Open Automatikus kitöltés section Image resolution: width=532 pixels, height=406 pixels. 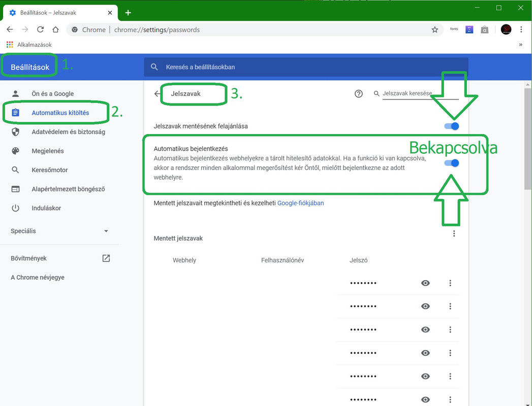pos(60,113)
